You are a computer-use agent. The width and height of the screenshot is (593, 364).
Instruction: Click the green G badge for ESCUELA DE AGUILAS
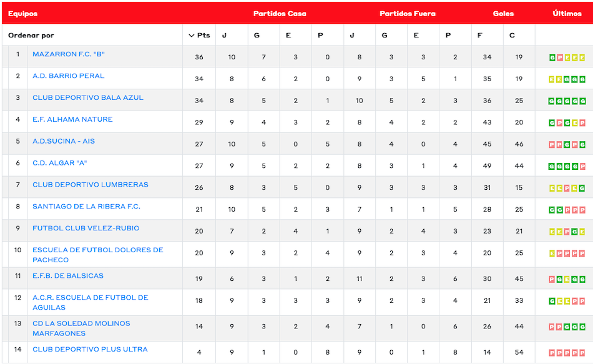(x=552, y=301)
